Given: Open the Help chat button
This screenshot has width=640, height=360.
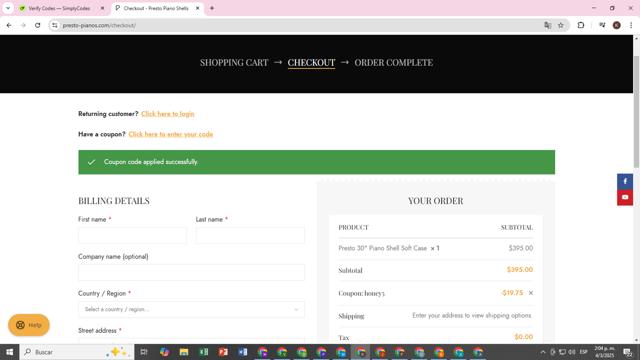Looking at the screenshot, I should (29, 325).
